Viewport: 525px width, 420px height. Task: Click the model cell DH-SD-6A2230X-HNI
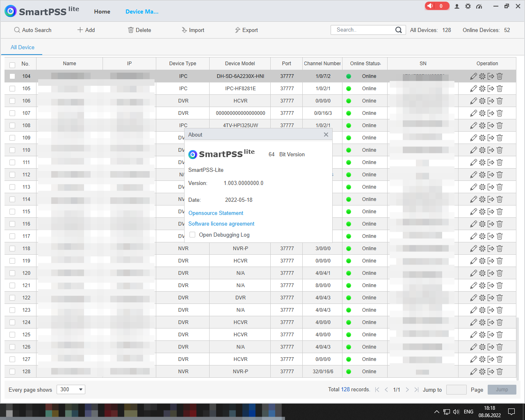pyautogui.click(x=240, y=76)
